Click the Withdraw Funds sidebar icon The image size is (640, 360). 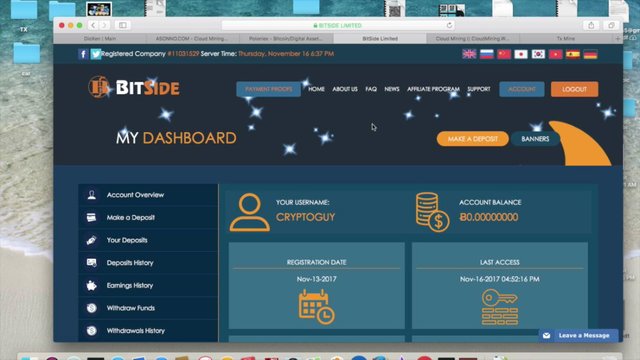coord(91,308)
